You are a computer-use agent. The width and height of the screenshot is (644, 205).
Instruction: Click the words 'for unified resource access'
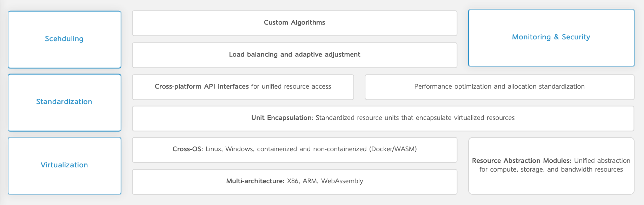tap(291, 87)
